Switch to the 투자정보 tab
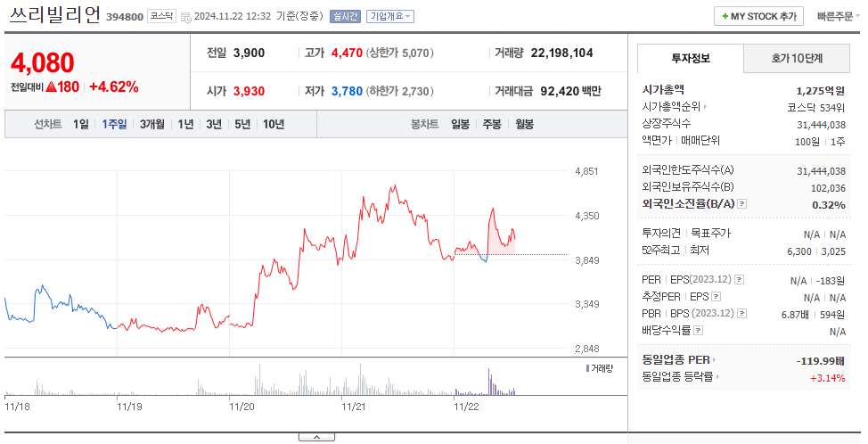The height and width of the screenshot is (444, 868). point(691,58)
